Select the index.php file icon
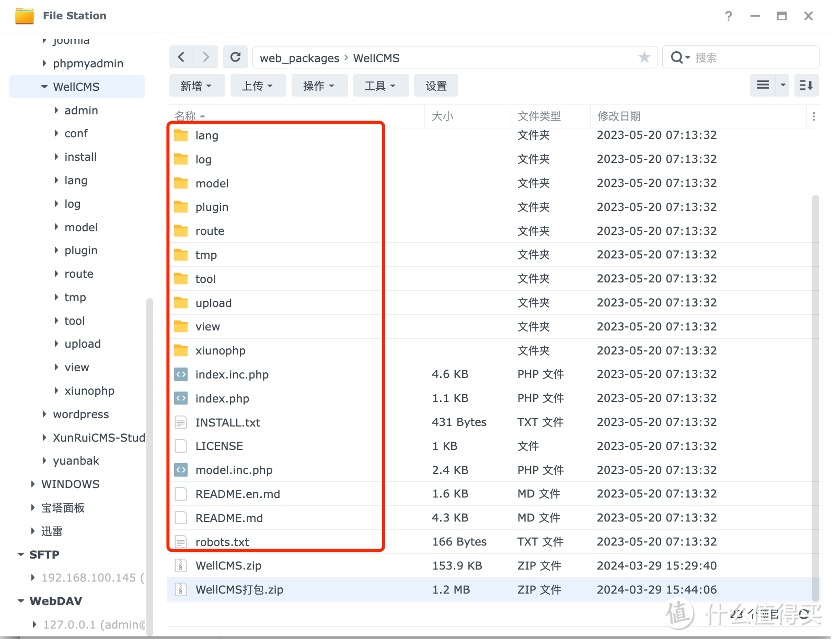The width and height of the screenshot is (832, 640). pyautogui.click(x=181, y=398)
